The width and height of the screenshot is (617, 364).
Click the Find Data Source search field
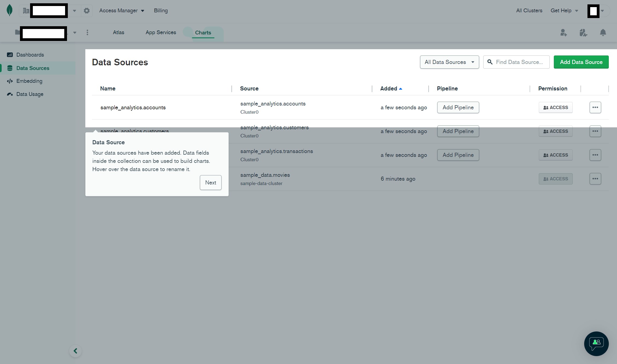click(516, 62)
